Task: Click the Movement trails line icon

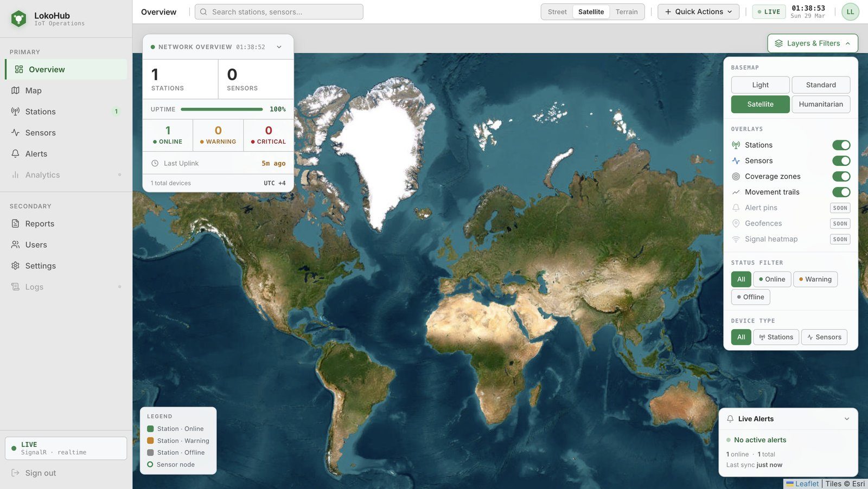Action: (736, 192)
